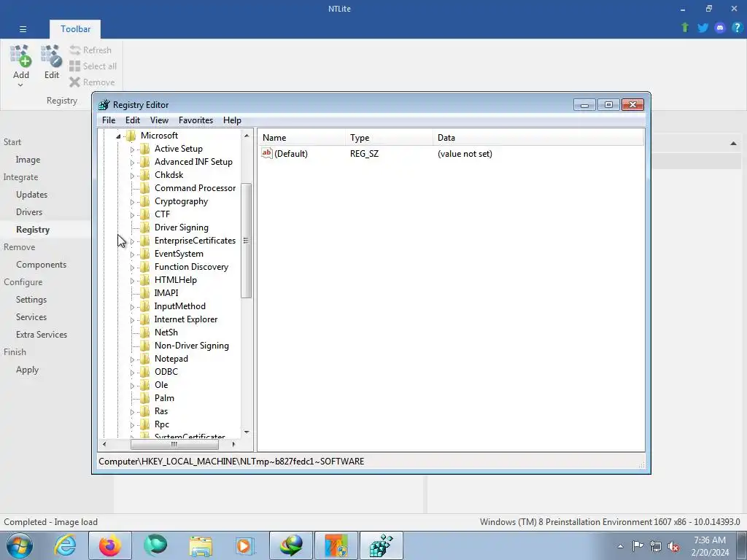
Task: Click the green update arrow icon
Action: coord(685,28)
